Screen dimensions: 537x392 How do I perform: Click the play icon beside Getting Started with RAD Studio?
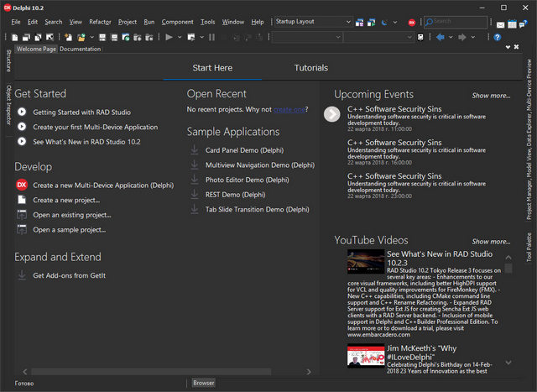pyautogui.click(x=22, y=112)
